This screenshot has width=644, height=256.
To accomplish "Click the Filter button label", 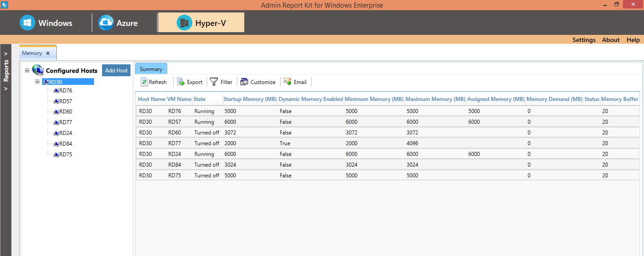I will [x=226, y=82].
